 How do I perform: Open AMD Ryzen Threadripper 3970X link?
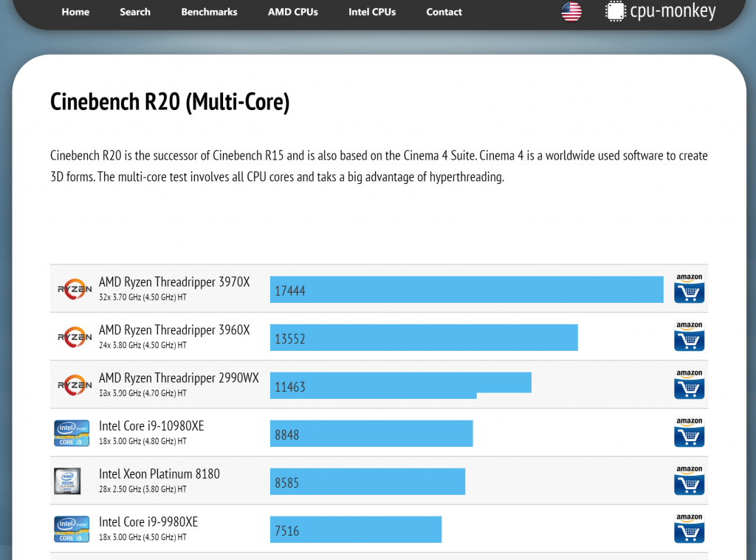(x=174, y=282)
